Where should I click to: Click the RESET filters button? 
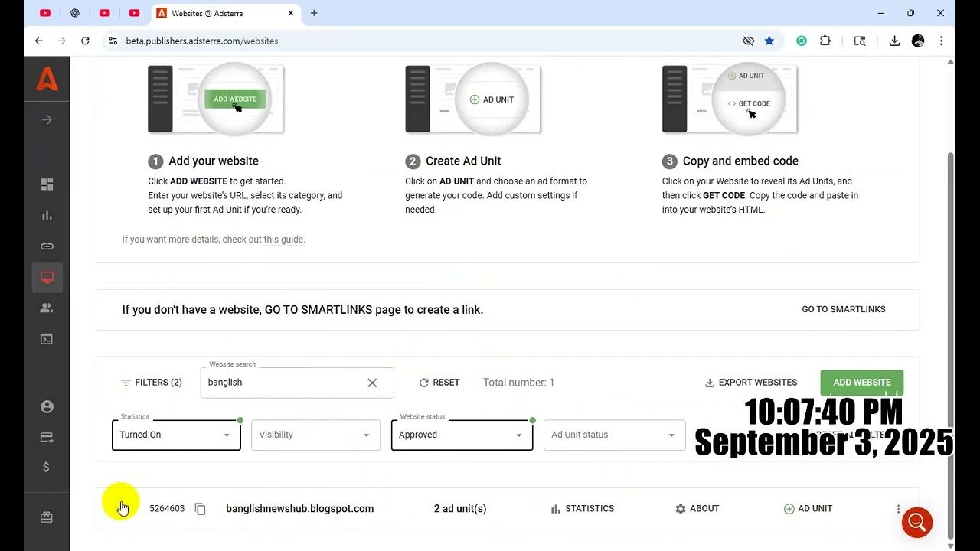(x=439, y=383)
